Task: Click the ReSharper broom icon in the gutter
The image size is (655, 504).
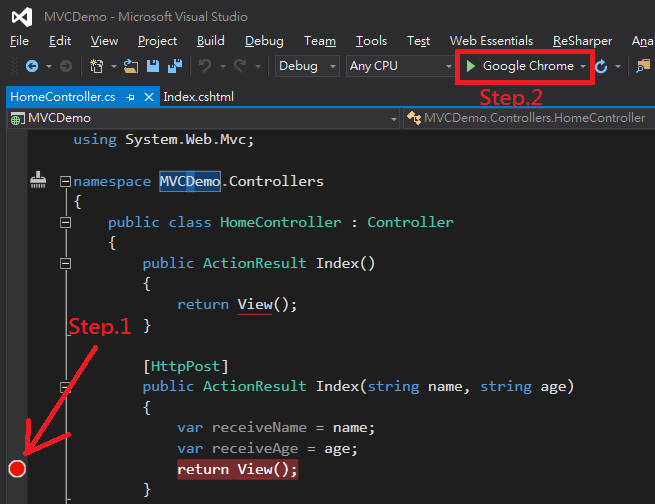Action: tap(38, 180)
